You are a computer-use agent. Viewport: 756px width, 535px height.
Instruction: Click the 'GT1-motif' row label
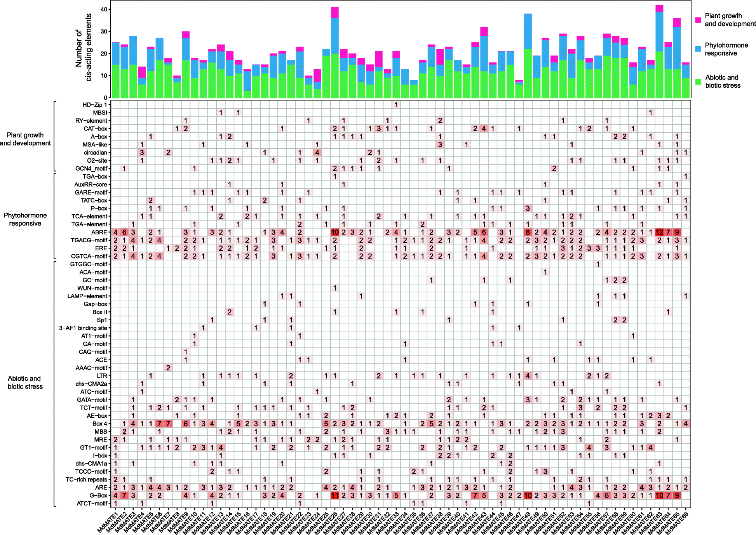93,448
